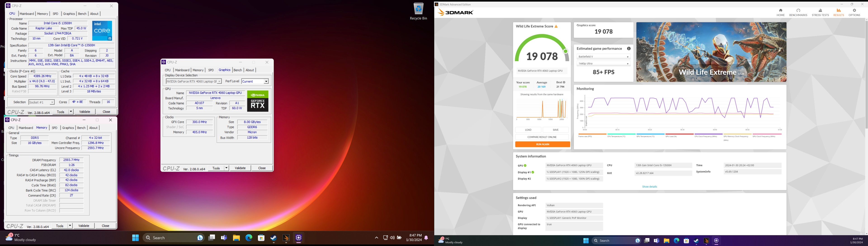Open Microsoft Teams on CPU-Z monitor taskbar
Image resolution: width=868 pixels, height=246 pixels.
[224, 238]
